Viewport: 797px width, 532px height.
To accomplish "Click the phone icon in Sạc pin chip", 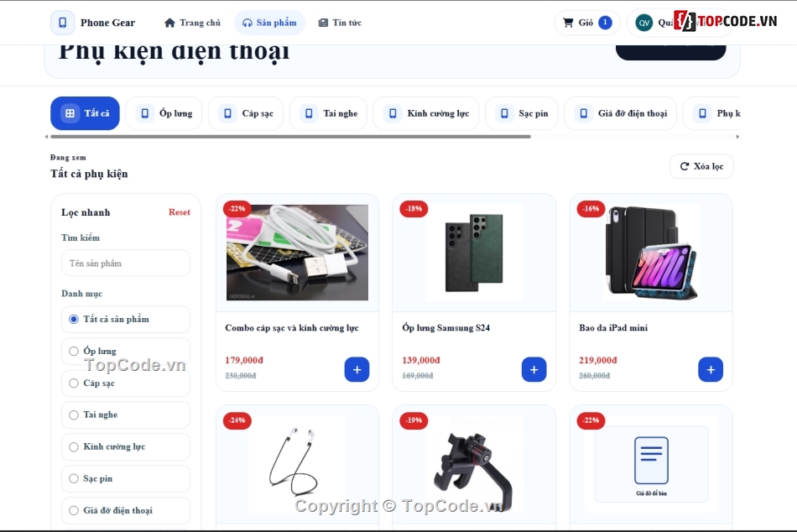I will tap(504, 113).
